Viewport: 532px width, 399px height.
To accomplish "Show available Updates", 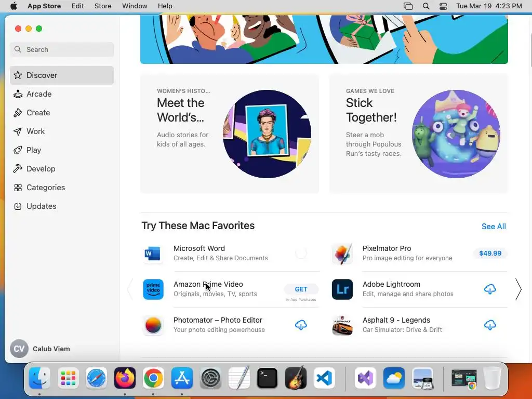I will pyautogui.click(x=62, y=206).
